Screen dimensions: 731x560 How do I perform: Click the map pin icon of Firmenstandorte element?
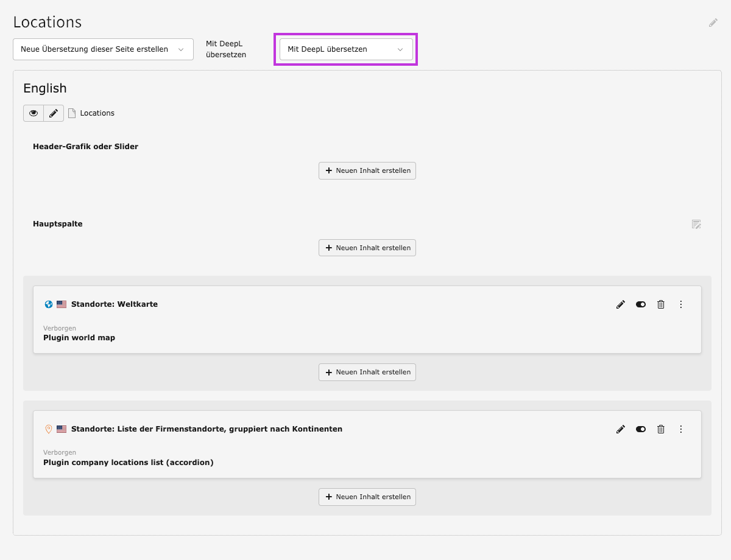point(49,429)
